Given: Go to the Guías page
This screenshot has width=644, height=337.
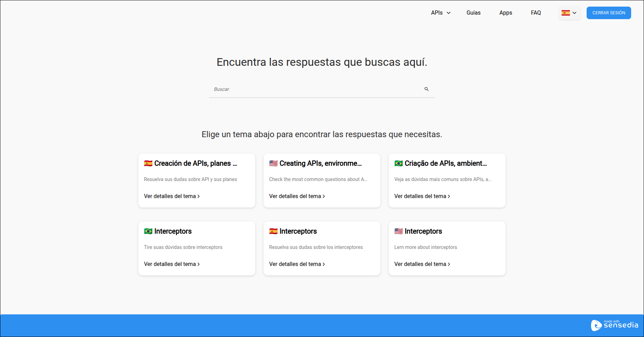Looking at the screenshot, I should (473, 13).
